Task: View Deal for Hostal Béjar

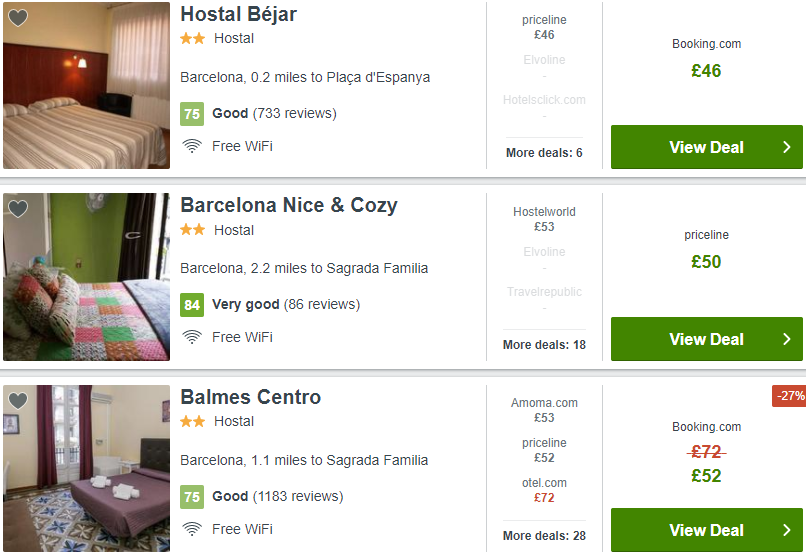Action: (x=706, y=147)
